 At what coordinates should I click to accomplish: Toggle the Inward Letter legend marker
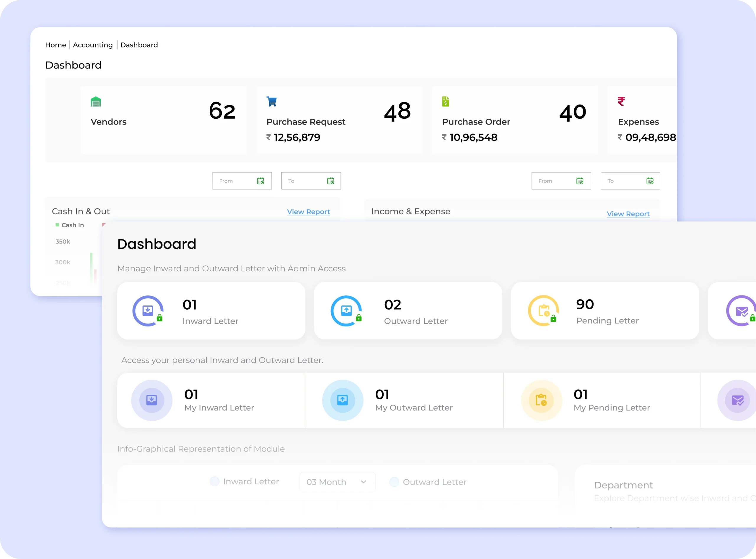(x=214, y=481)
